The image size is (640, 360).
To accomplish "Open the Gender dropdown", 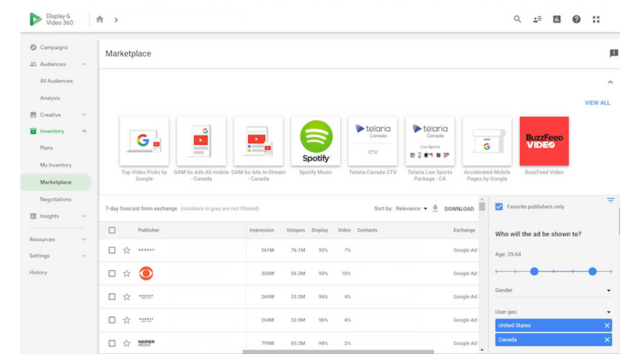I will click(553, 290).
